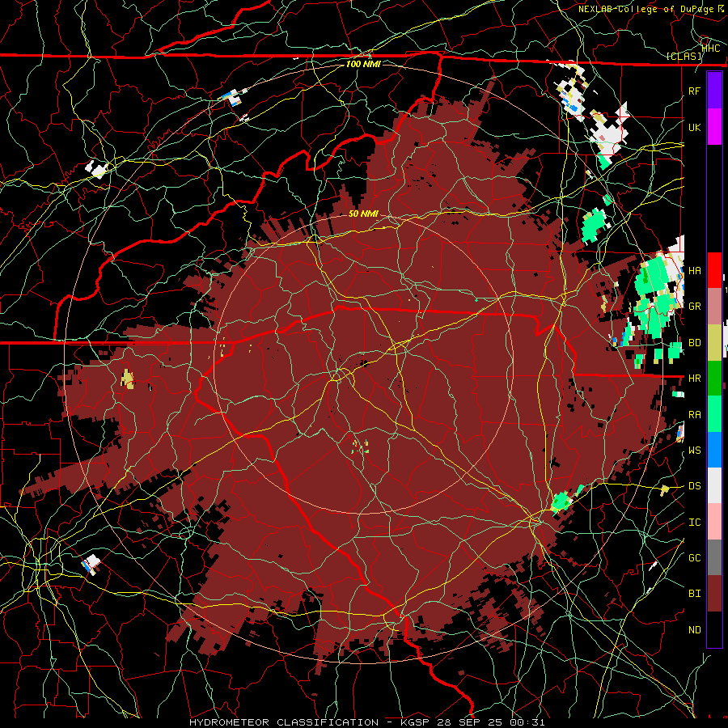Select the BD olive legend block
Screen dimensions: 728x728
click(714, 342)
